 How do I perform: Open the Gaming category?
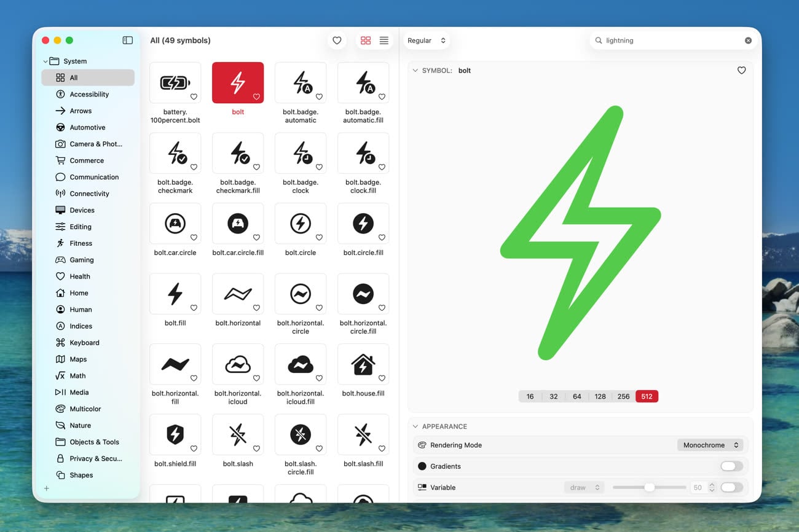[x=82, y=259]
